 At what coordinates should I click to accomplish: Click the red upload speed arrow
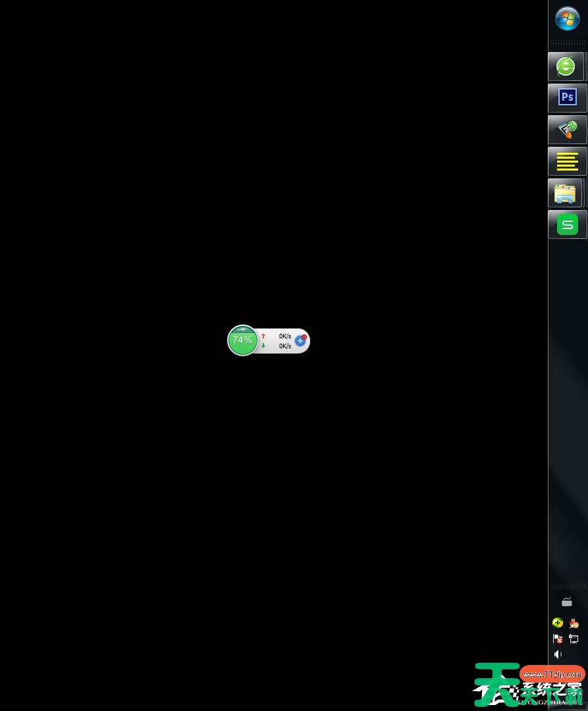click(263, 336)
